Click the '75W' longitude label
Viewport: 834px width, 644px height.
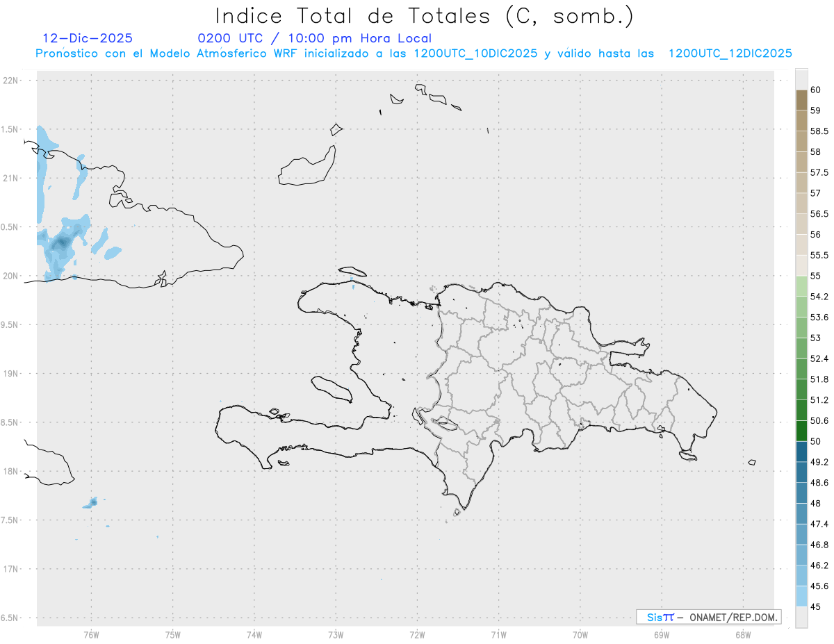(x=172, y=635)
